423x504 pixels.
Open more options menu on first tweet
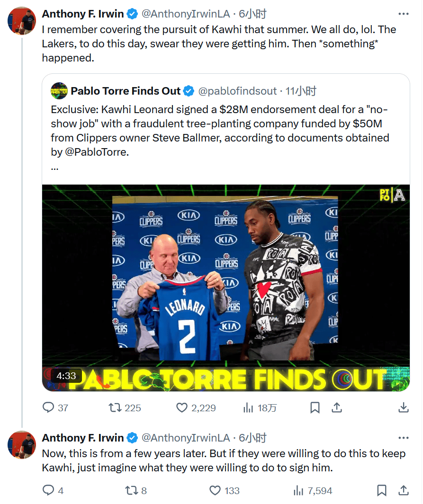tap(403, 14)
